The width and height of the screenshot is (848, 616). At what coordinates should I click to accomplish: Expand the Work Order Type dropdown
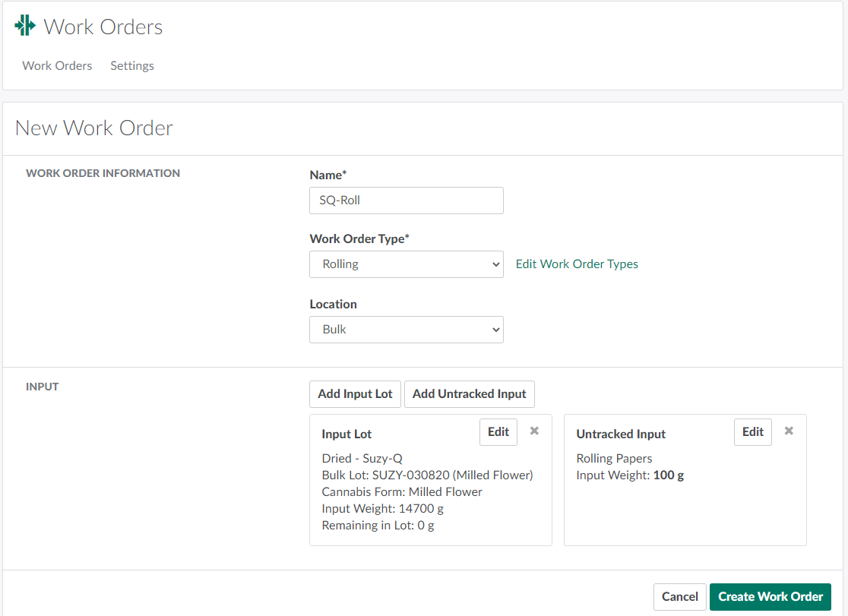(406, 264)
